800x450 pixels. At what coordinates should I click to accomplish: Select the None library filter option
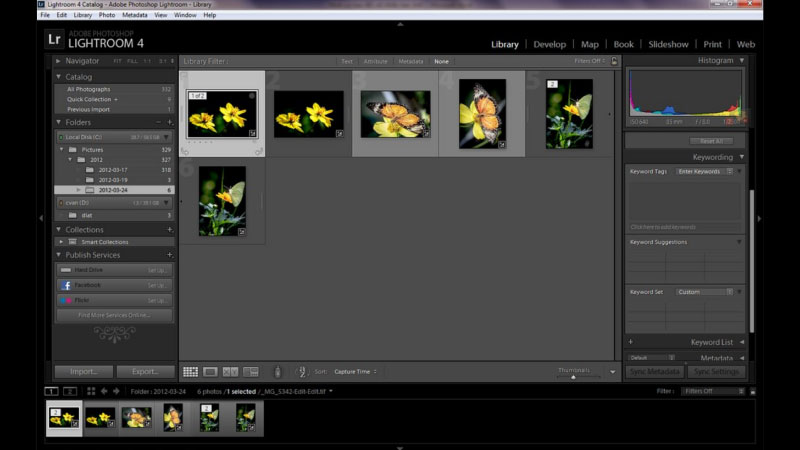[441, 62]
